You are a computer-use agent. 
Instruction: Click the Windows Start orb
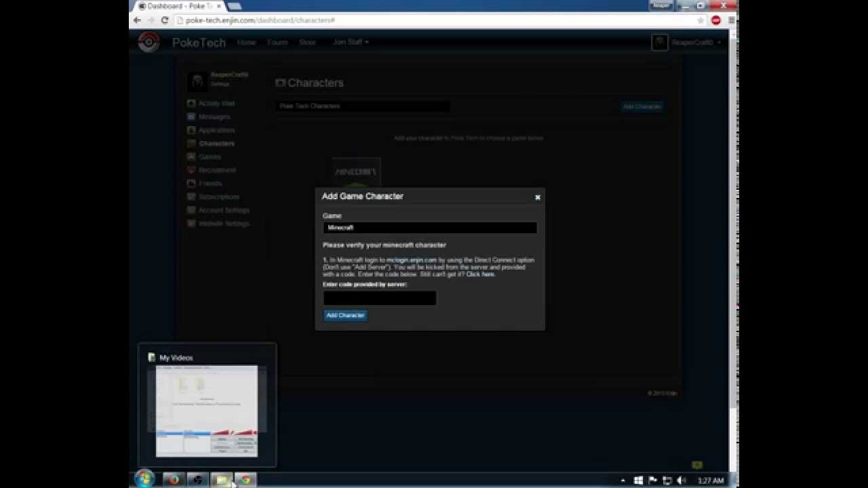[144, 479]
